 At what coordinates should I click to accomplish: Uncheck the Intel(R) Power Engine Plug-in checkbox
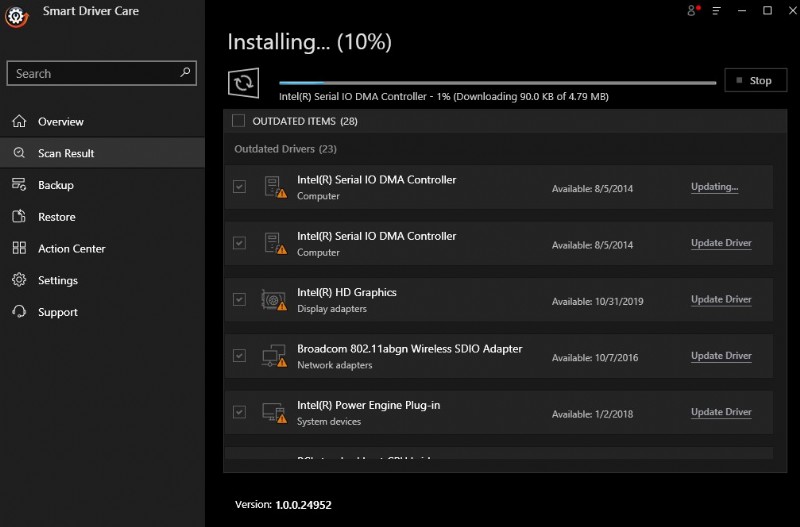(x=239, y=412)
